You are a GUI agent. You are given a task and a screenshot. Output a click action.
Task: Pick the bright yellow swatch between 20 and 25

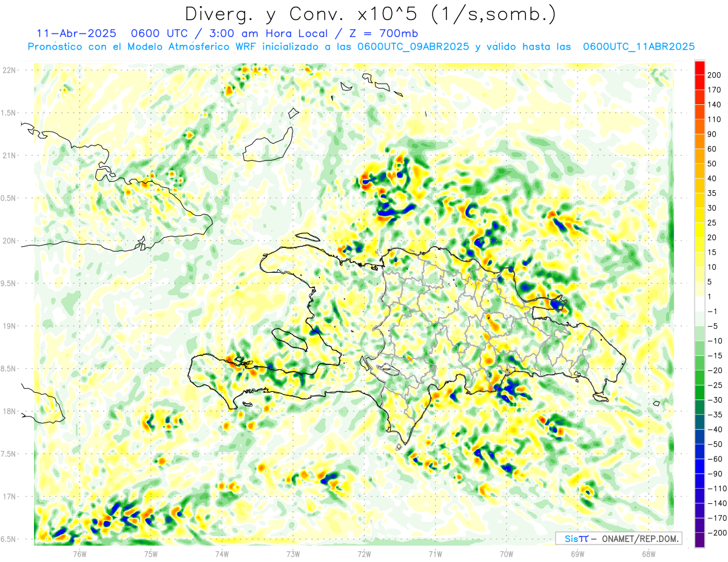click(x=699, y=230)
